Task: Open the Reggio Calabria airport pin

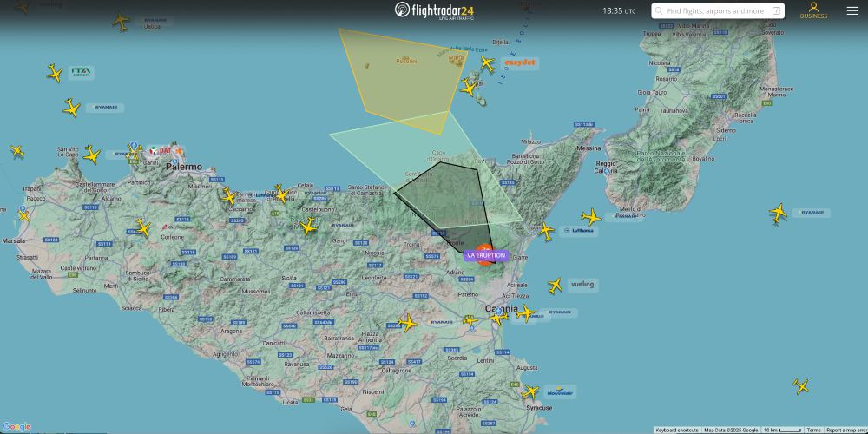Action: pos(608,172)
